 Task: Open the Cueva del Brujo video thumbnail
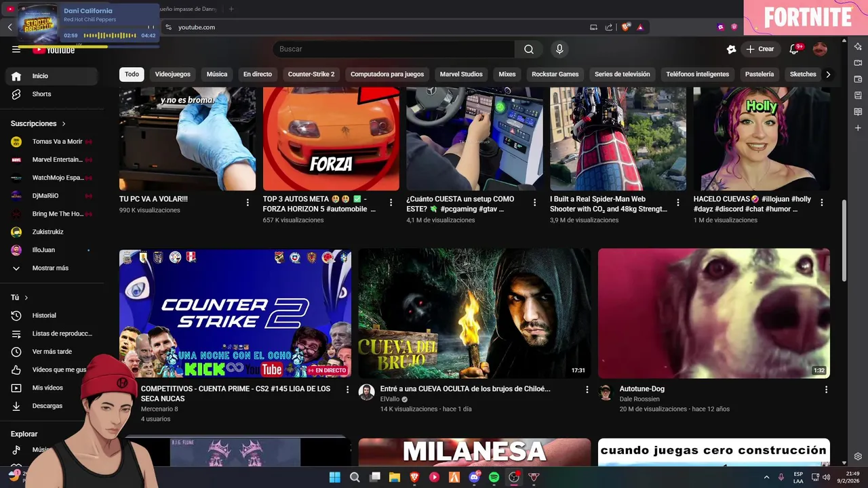pos(475,313)
